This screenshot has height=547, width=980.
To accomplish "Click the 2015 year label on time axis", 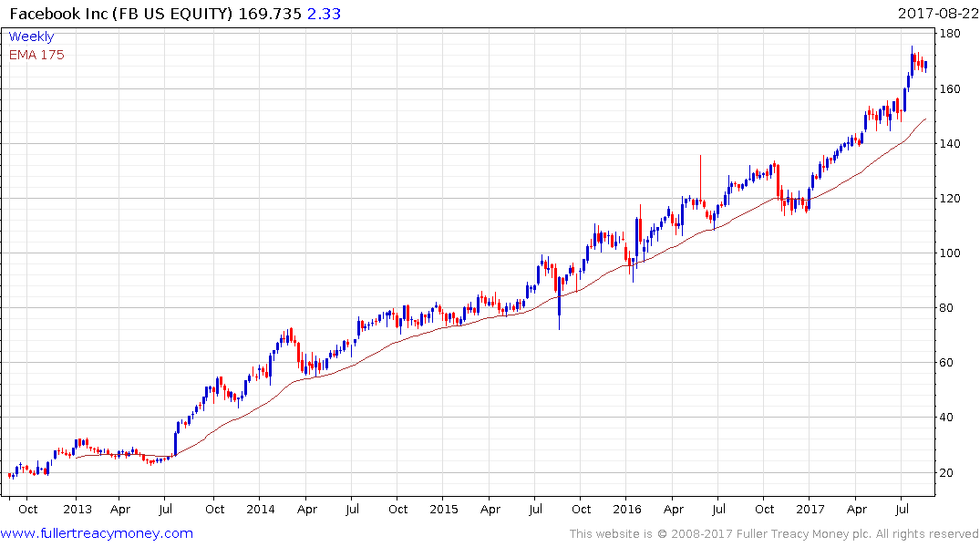I will (444, 510).
